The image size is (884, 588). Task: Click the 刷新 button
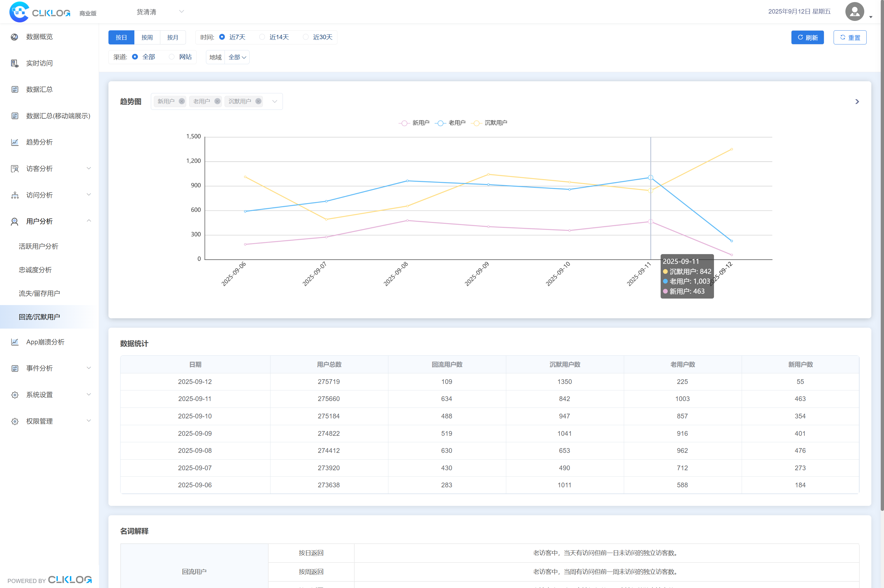(x=807, y=37)
